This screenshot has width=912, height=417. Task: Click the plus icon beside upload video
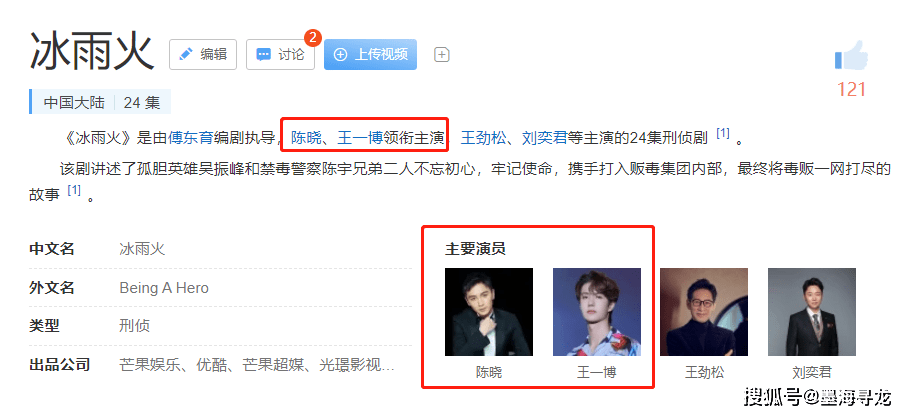(x=442, y=55)
